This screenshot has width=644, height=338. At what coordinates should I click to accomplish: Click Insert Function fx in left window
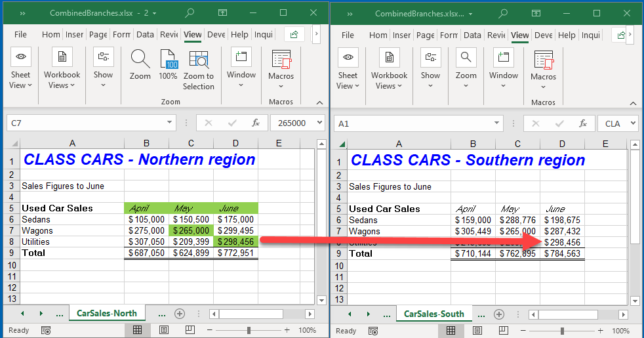[256, 123]
